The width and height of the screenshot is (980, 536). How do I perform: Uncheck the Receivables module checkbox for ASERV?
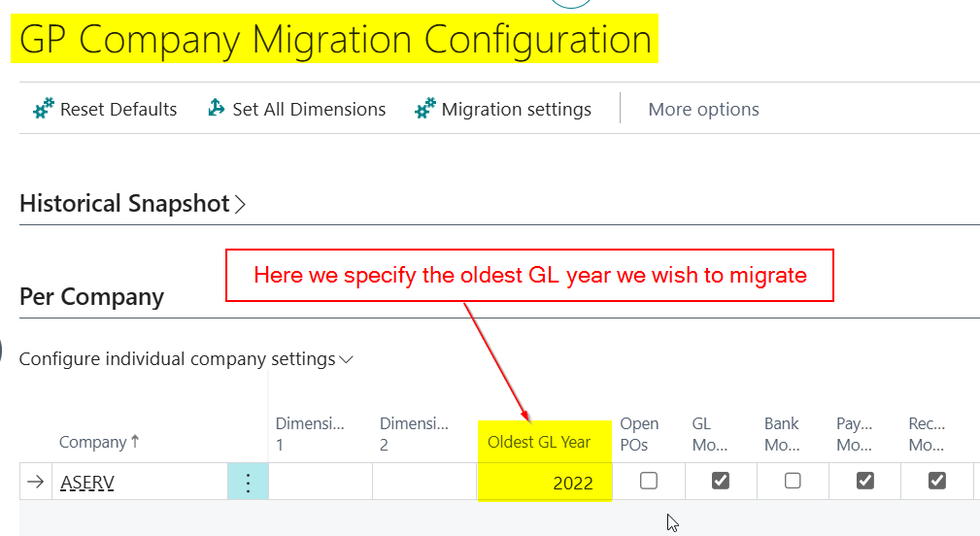click(936, 481)
